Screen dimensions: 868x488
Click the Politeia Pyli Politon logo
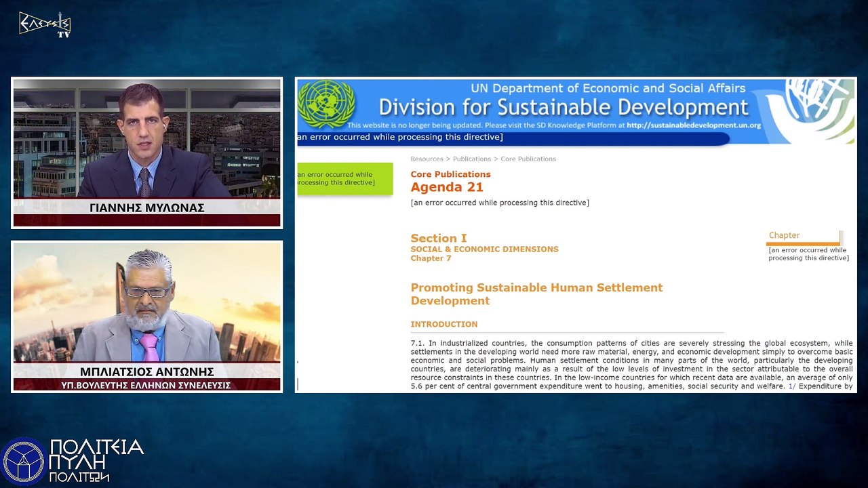pyautogui.click(x=73, y=461)
